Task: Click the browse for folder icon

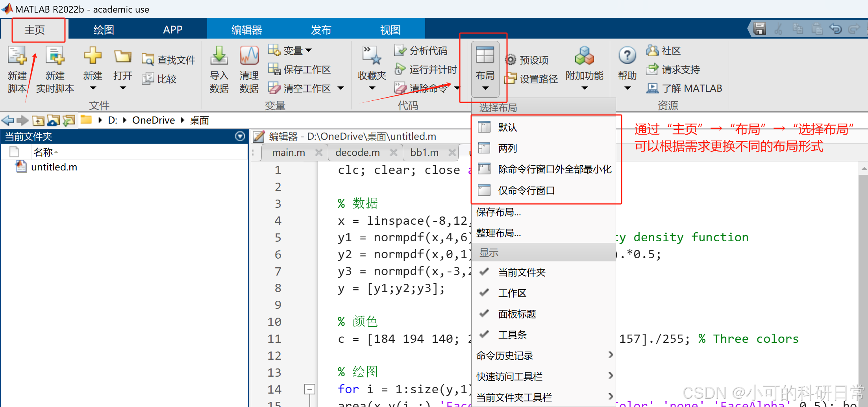Action: tap(53, 120)
